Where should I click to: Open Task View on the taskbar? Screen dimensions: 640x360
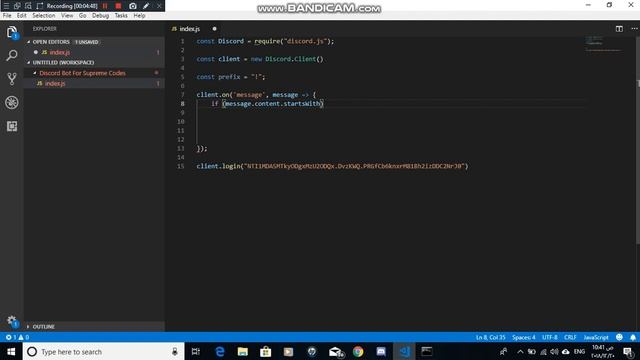[x=196, y=351]
